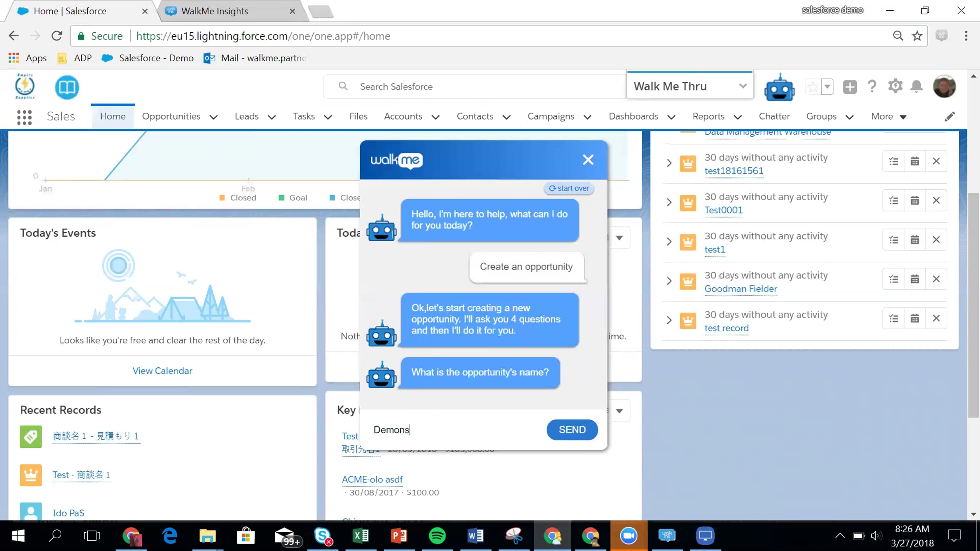Image resolution: width=980 pixels, height=551 pixels.
Task: Click the pencil edit navigation icon
Action: tap(950, 117)
